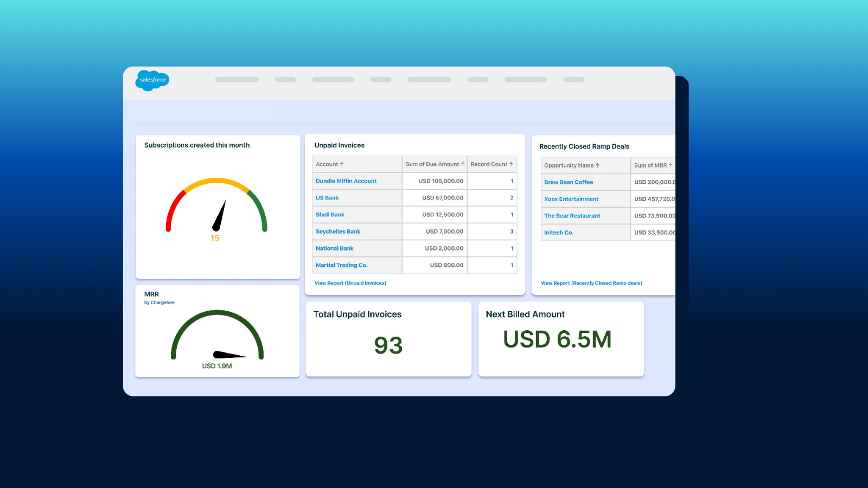868x488 pixels.
Task: Open Martial Trading Co. account
Action: tap(342, 265)
